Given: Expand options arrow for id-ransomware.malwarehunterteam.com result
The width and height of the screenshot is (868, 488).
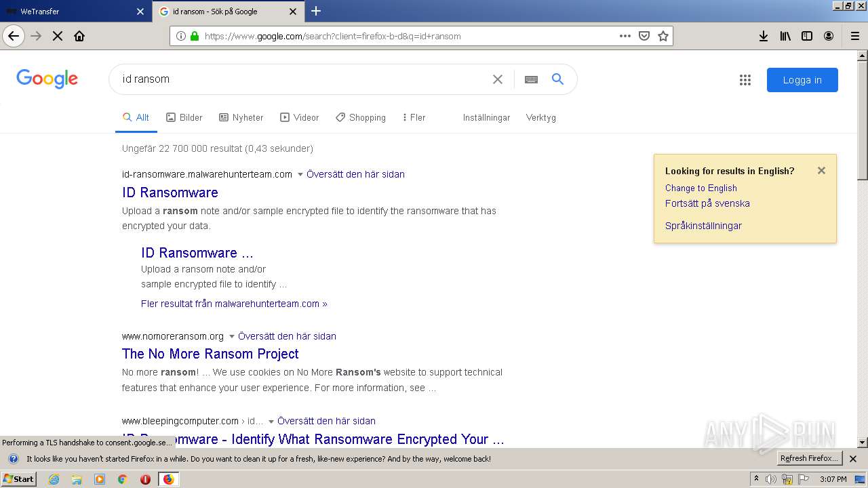Looking at the screenshot, I should pyautogui.click(x=300, y=175).
